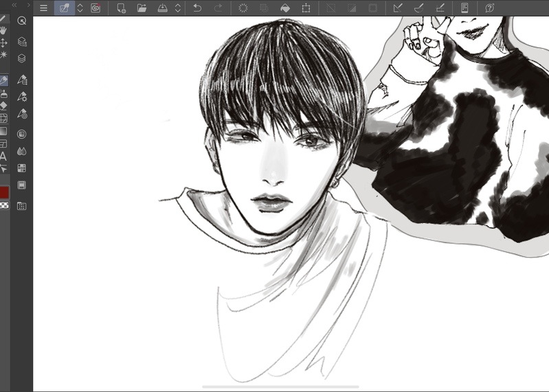Open the Color Wheel palette icon
549x392 pixels.
click(22, 135)
